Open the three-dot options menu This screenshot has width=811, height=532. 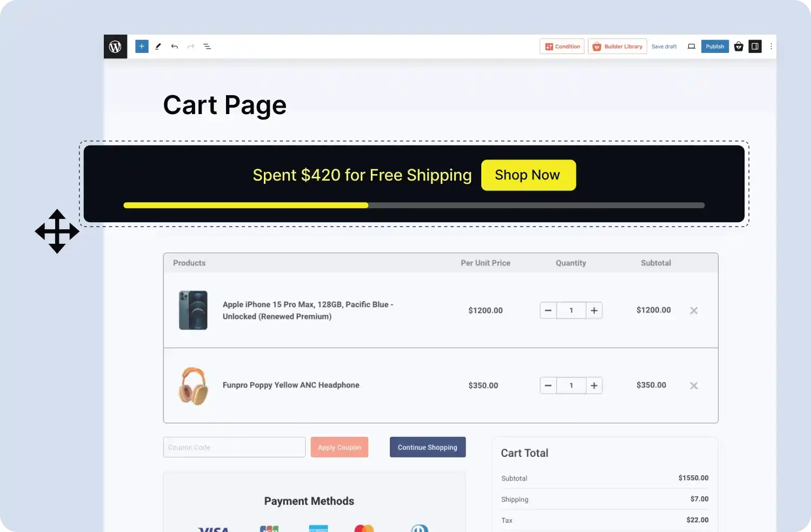(x=771, y=46)
